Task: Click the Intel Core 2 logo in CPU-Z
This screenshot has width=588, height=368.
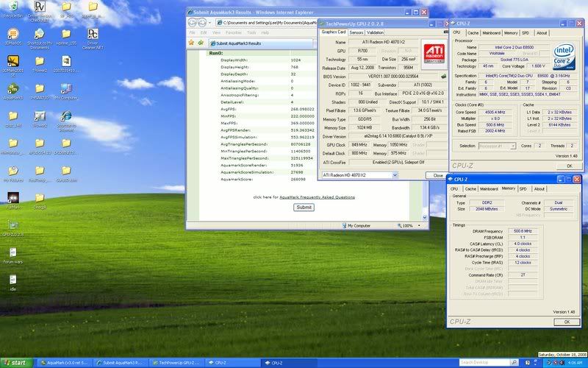Action: click(564, 57)
